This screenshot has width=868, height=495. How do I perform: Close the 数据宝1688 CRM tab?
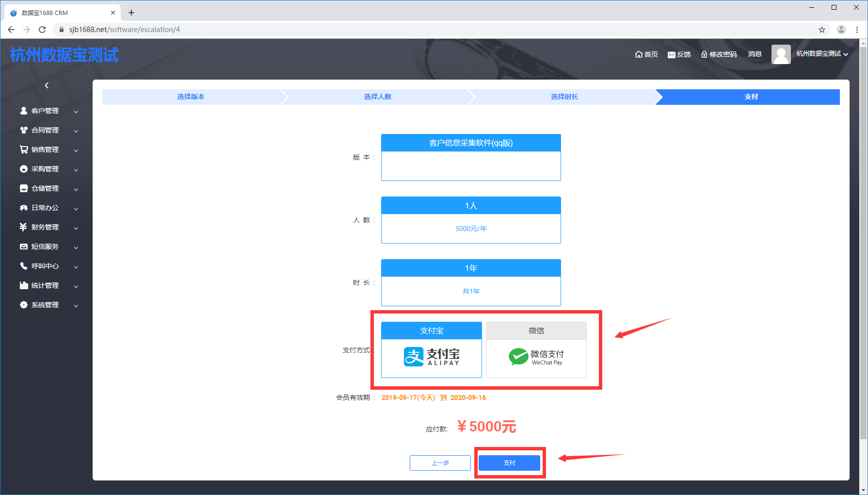pos(113,13)
